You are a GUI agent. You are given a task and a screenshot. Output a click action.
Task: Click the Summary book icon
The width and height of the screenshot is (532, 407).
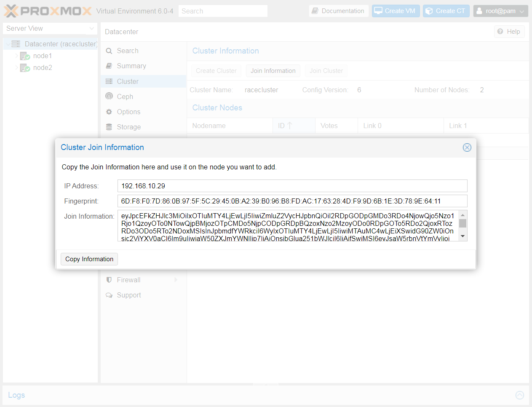coord(109,66)
